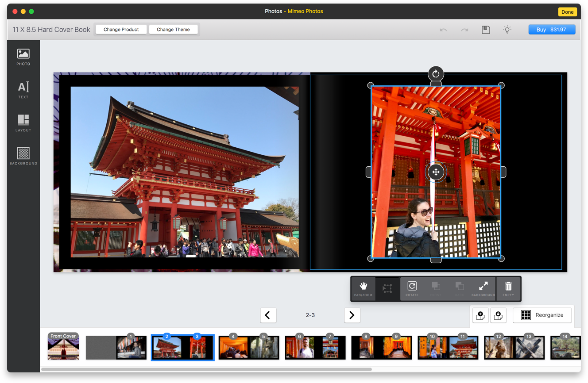
Task: Select the Pan/Zoom tool
Action: tap(363, 289)
